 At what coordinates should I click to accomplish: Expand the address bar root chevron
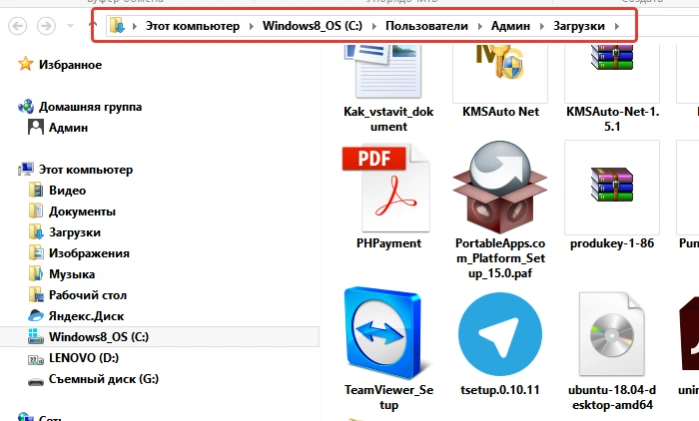[x=134, y=26]
